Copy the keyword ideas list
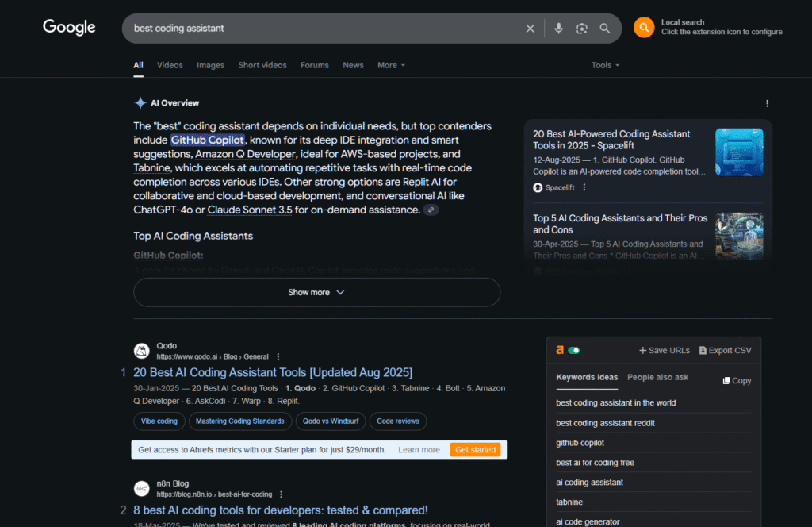The height and width of the screenshot is (527, 812). (737, 381)
